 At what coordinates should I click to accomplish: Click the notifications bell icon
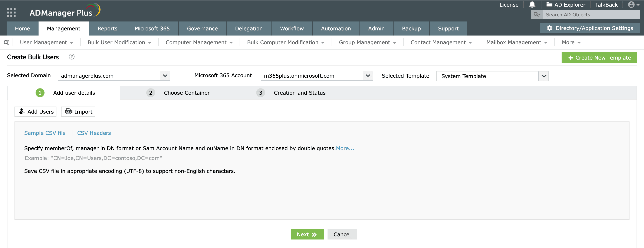pyautogui.click(x=532, y=5)
